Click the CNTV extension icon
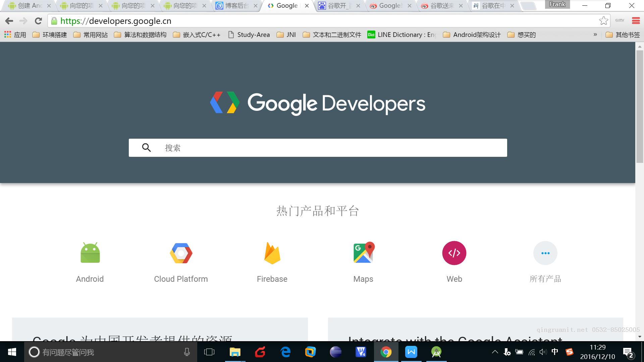Screen dimensions: 644x362 pyautogui.click(x=620, y=21)
